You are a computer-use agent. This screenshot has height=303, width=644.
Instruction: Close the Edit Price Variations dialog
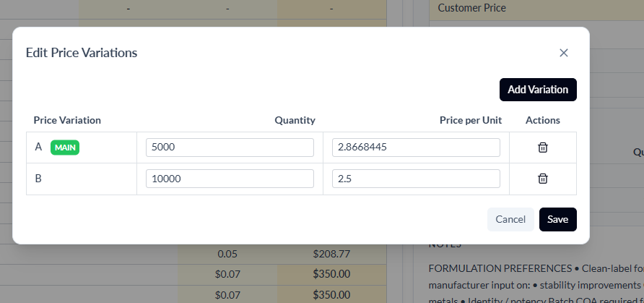[563, 53]
